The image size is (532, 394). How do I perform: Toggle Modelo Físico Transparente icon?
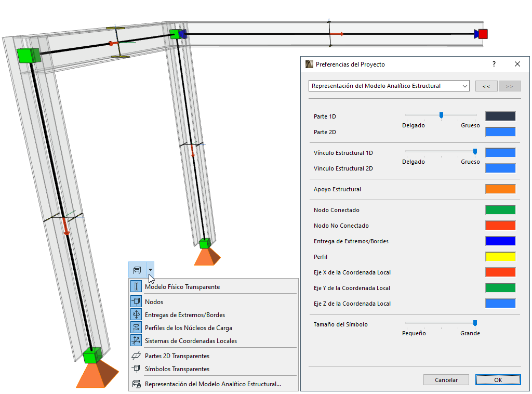[136, 286]
